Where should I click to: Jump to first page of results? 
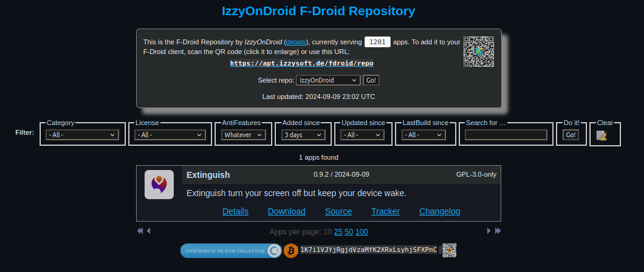(x=140, y=231)
